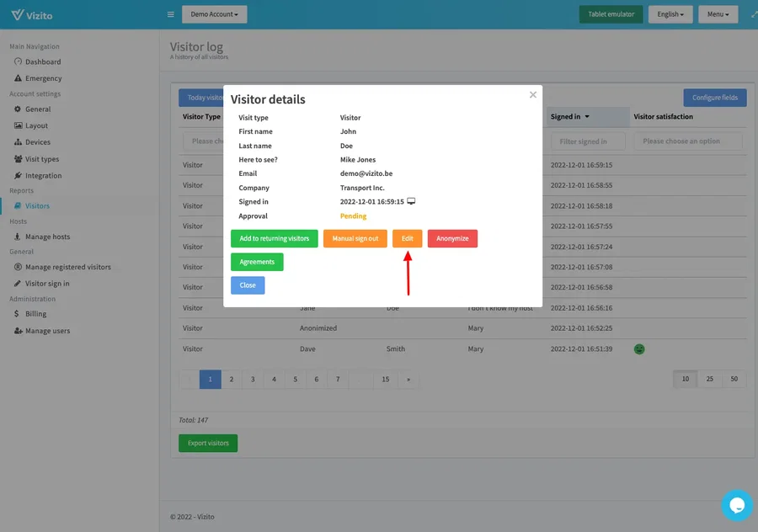Viewport: 758px width, 532px height.
Task: Toggle the sidebar with the hamburger icon
Action: [x=169, y=13]
